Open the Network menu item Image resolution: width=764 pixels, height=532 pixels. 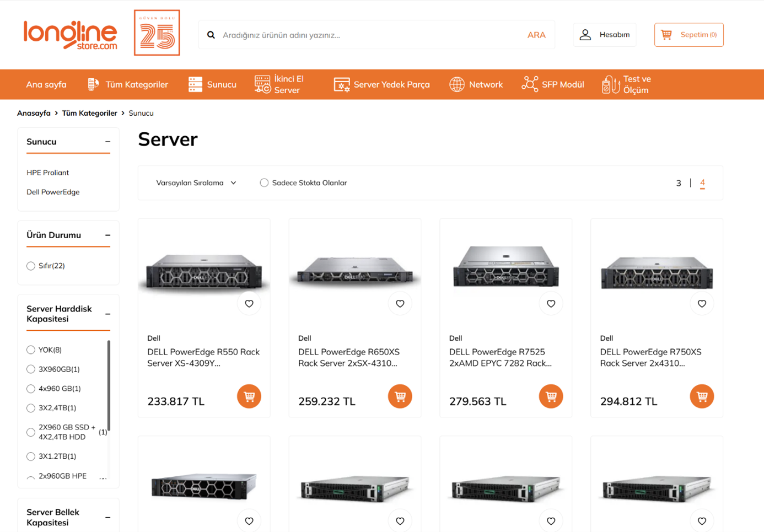[x=476, y=84]
